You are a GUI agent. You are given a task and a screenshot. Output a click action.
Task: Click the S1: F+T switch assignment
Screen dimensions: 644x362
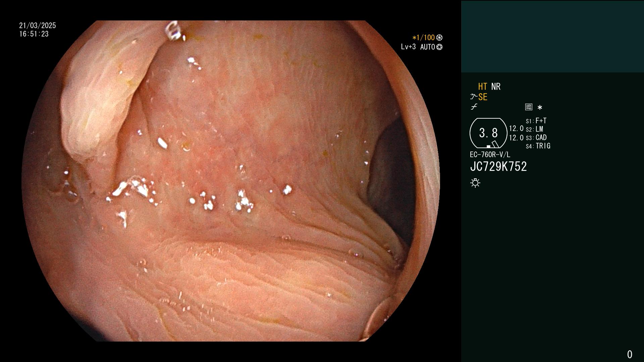536,121
